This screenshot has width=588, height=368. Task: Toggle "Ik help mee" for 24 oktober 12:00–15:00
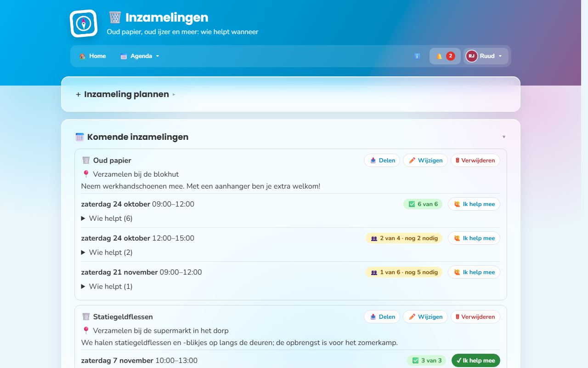coord(474,238)
